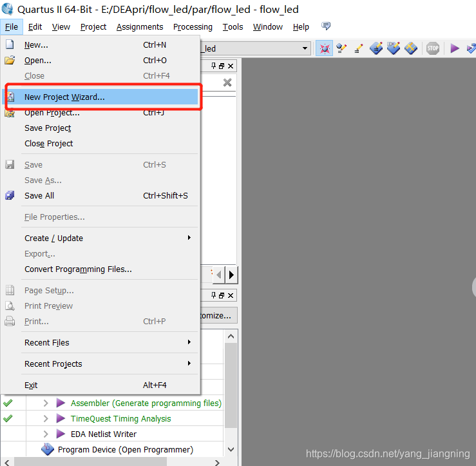Expand EDA Netlist Writer row
This screenshot has height=466, width=476.
click(46, 434)
